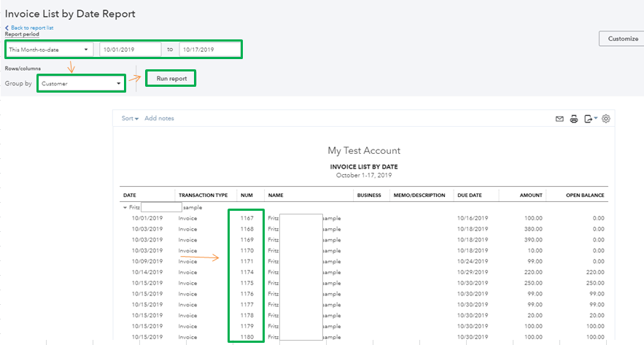
Task: Open invoice number 1178
Action: point(247,315)
